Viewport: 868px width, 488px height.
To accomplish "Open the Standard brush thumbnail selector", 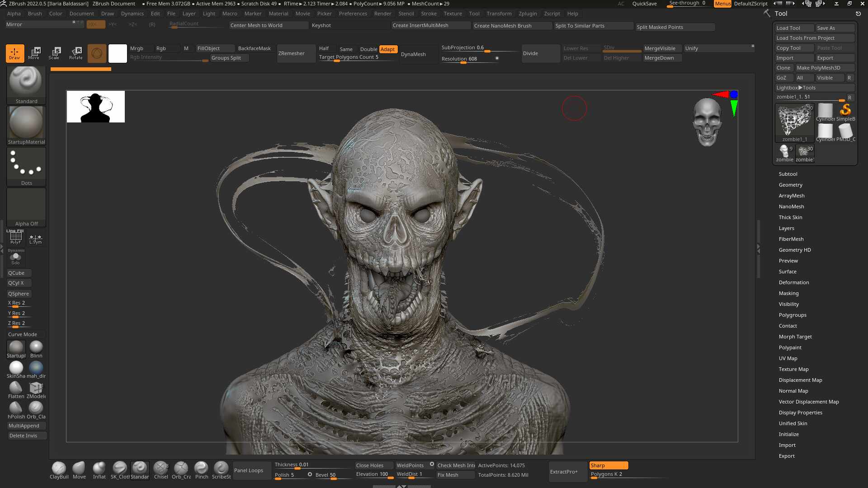I will (x=26, y=85).
